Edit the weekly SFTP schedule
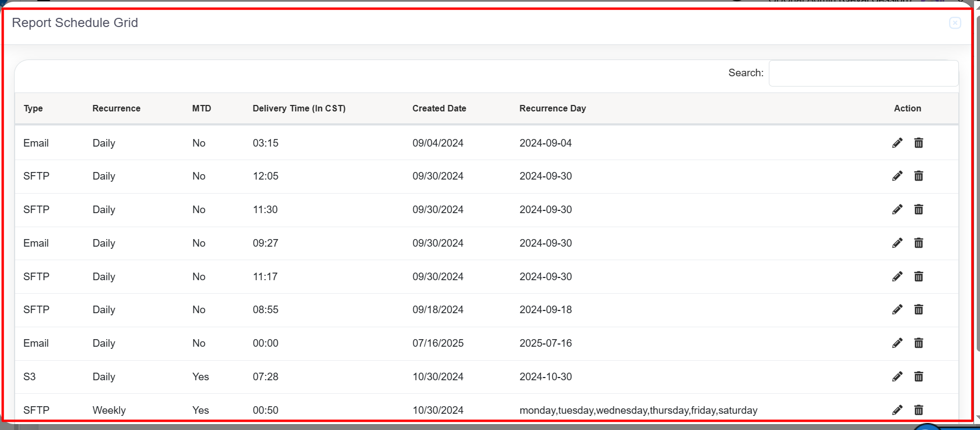Screen dimensions: 980x430 click(897, 409)
